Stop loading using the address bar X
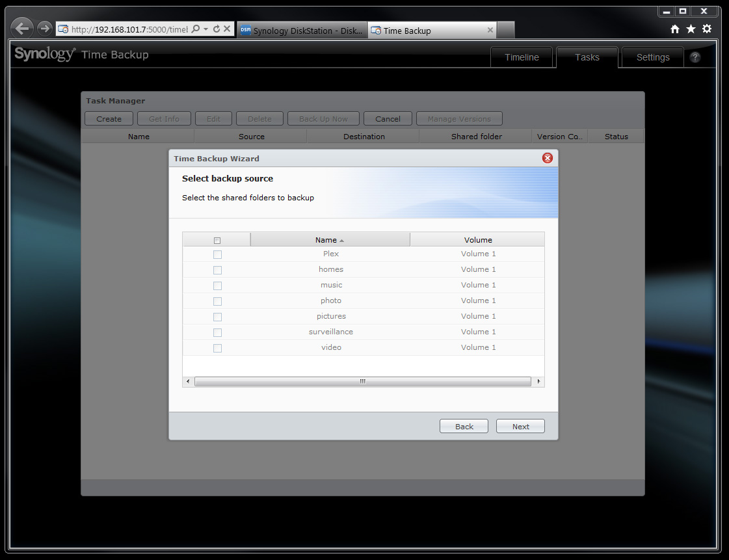The height and width of the screenshot is (560, 729). point(227,29)
